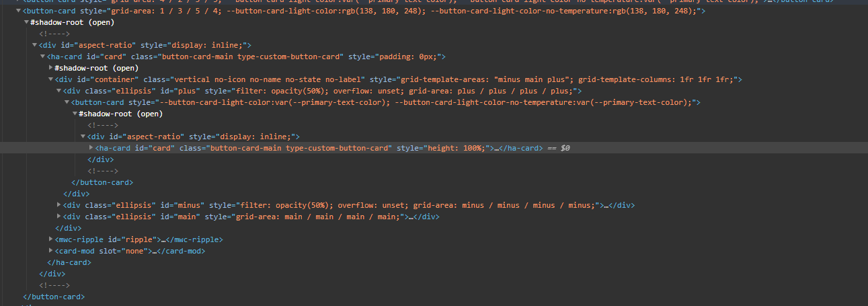
Task: Click the ellipsis inside the id="main" div
Action: [x=412, y=217]
